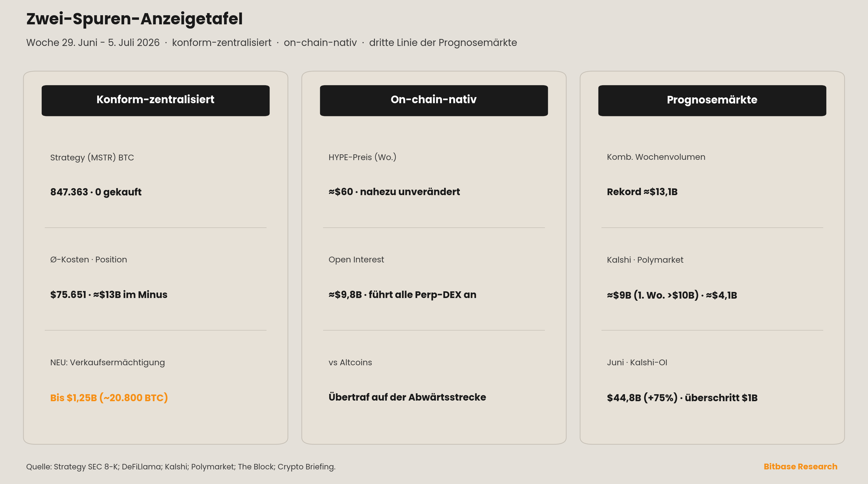Click the value $44,8B (+75%) · überschritt $1B
868x484 pixels.
(682, 398)
